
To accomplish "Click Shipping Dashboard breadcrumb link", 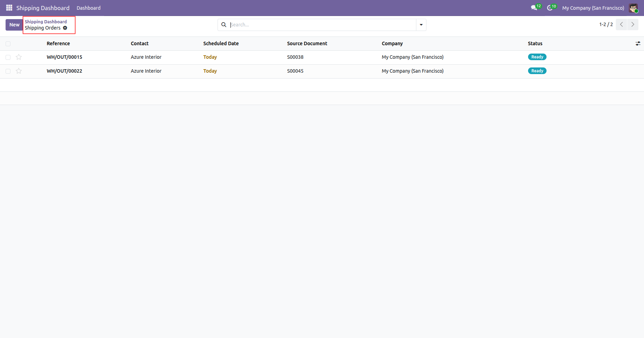I will [46, 22].
